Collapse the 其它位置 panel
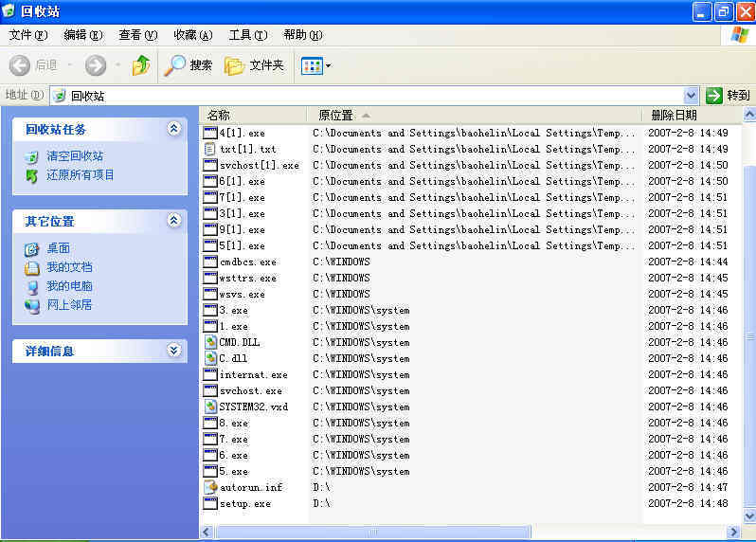The height and width of the screenshot is (542, 756). click(x=173, y=221)
